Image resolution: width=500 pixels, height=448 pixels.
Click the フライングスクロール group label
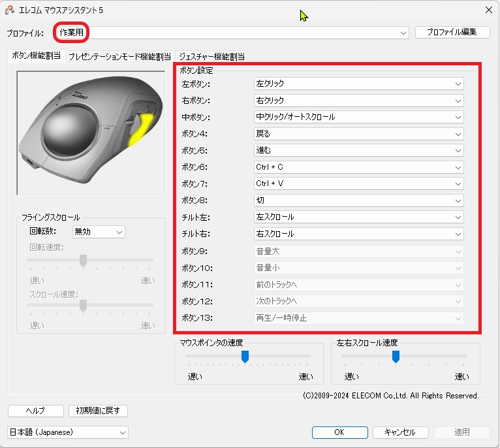tap(51, 217)
